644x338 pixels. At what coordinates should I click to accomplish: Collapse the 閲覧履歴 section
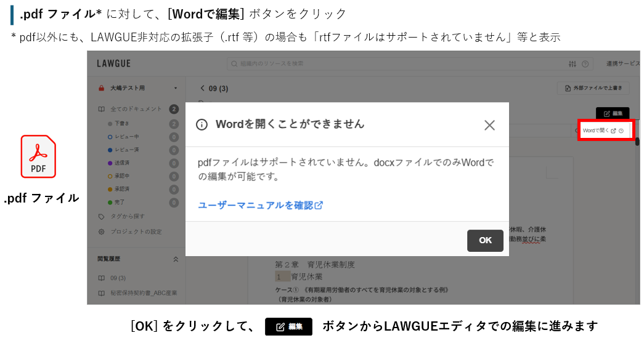[x=175, y=259]
